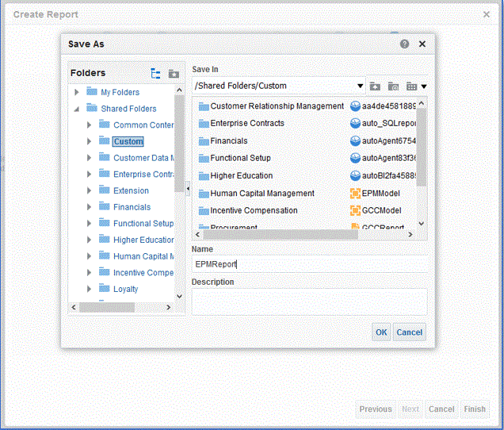Click the help icon in Save As
Viewport: 504px width, 430px height.
coord(405,44)
